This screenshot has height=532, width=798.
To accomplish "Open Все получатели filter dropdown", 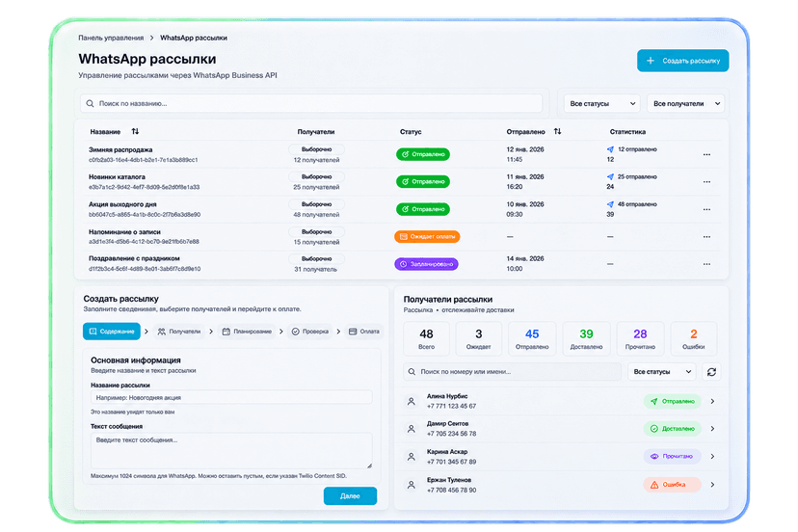I will [685, 103].
